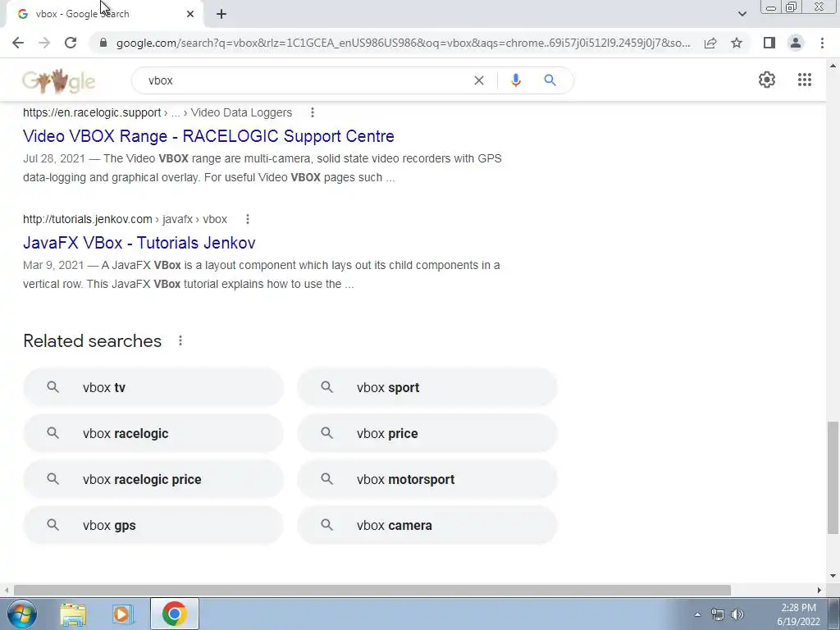
Task: Open the Chrome three-dot menu
Action: (x=822, y=43)
